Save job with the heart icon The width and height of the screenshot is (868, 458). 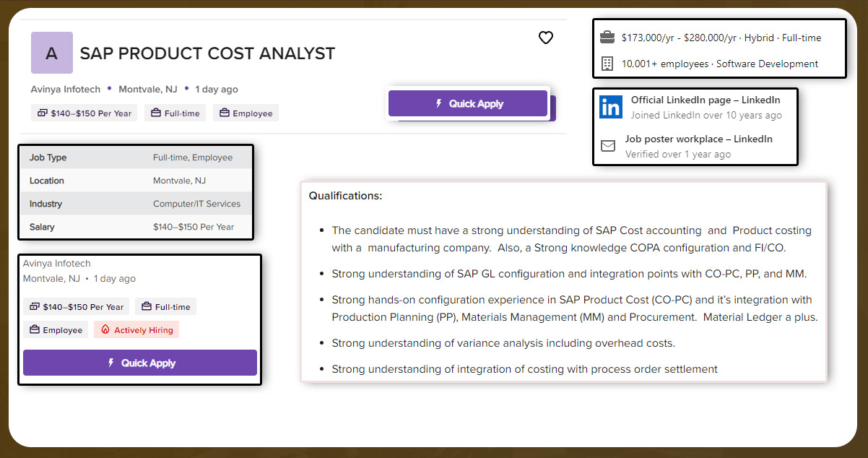tap(546, 38)
